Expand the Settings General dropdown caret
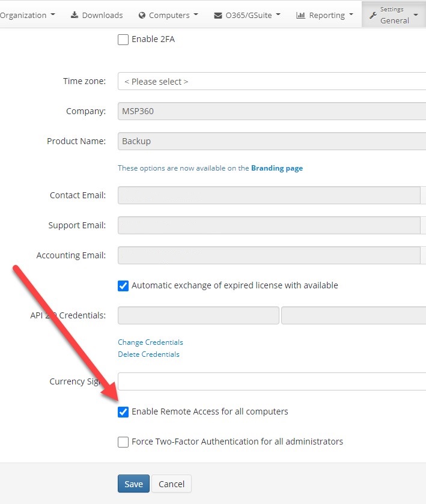 [416, 15]
